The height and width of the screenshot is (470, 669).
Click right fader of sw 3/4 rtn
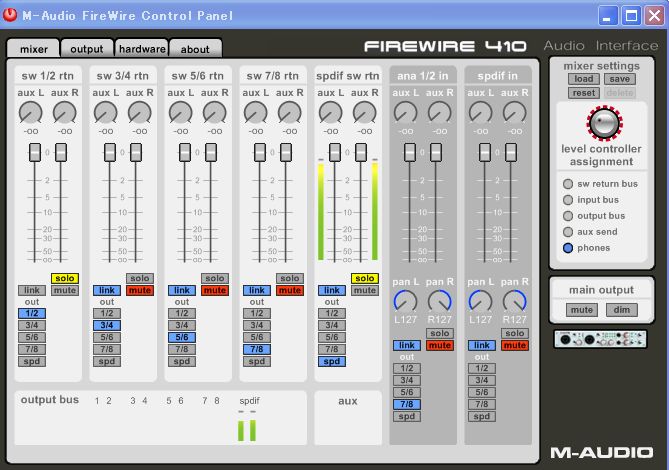click(x=136, y=152)
